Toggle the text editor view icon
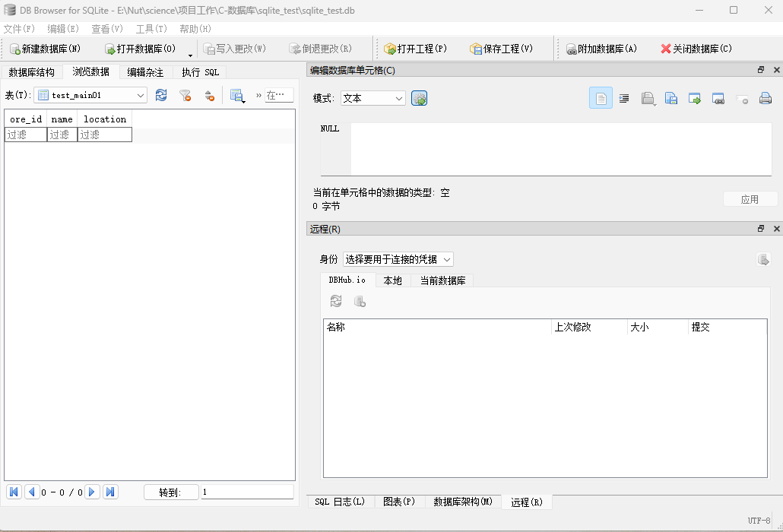 point(601,98)
